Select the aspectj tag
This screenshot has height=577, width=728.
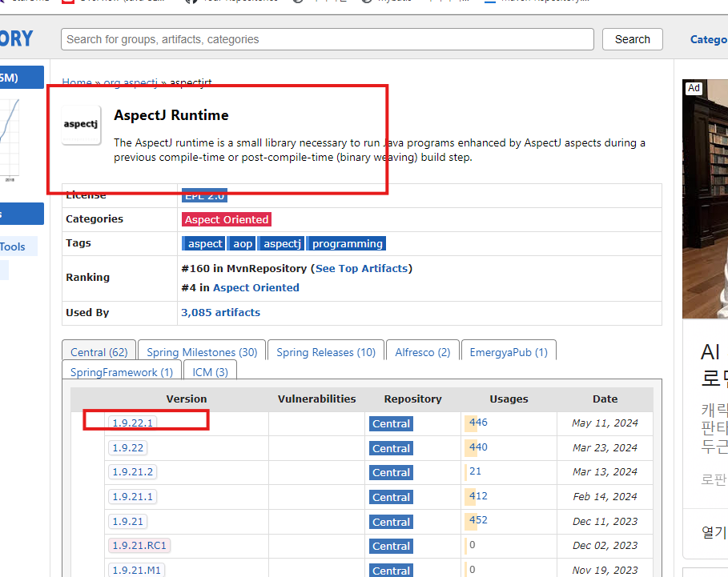point(281,243)
